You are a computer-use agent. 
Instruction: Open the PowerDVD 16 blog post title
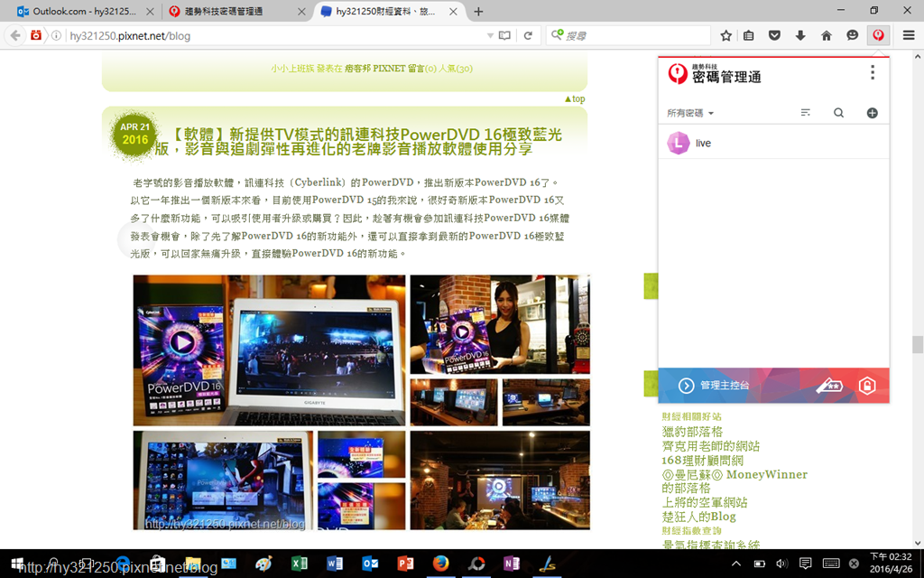coord(358,142)
